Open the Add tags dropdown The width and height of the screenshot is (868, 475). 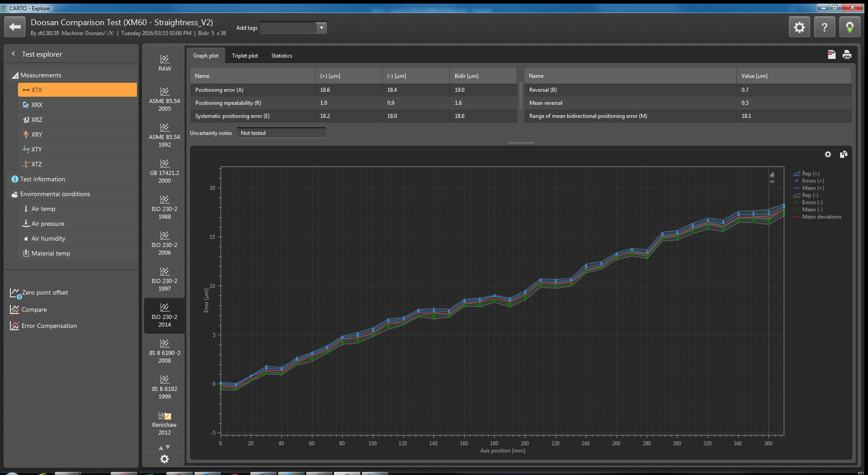[x=321, y=28]
